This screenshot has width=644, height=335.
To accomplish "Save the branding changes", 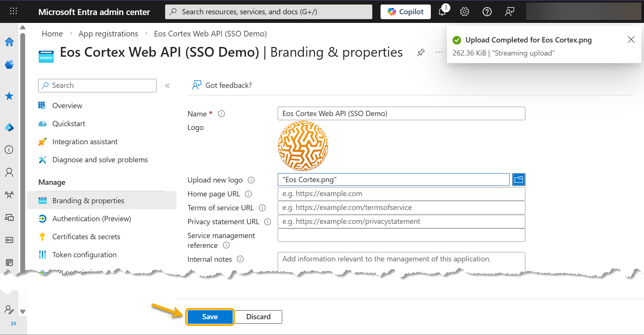I will coord(210,317).
